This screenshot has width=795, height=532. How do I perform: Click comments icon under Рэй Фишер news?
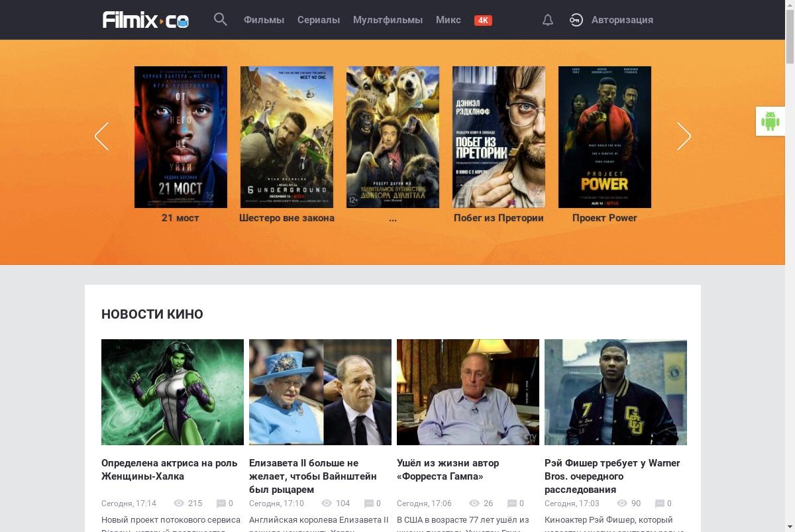[x=659, y=504]
